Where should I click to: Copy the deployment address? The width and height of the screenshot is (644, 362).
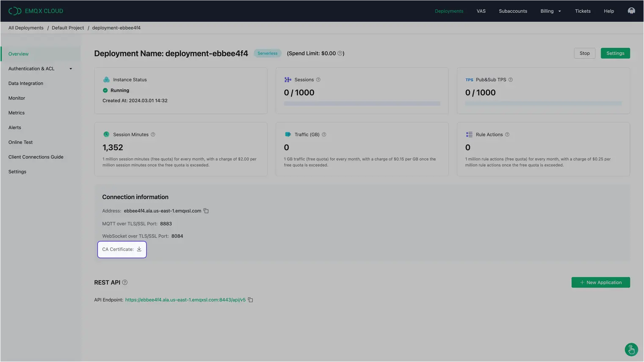(206, 211)
